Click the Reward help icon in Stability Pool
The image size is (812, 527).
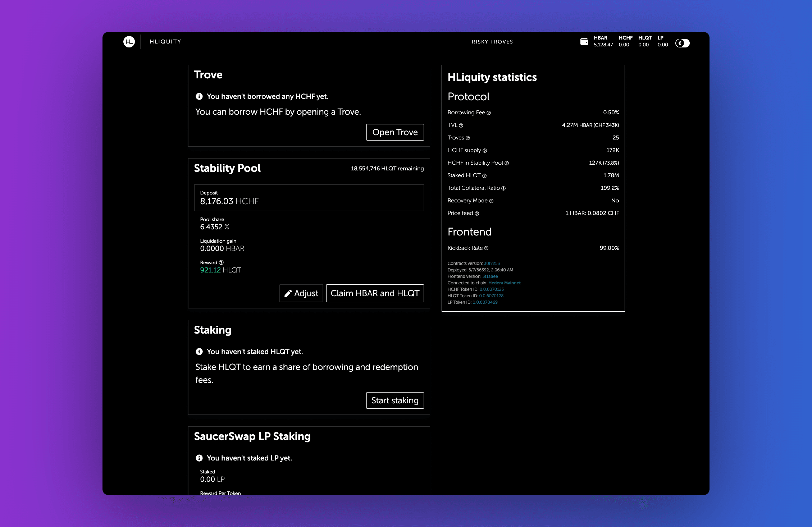coord(221,262)
